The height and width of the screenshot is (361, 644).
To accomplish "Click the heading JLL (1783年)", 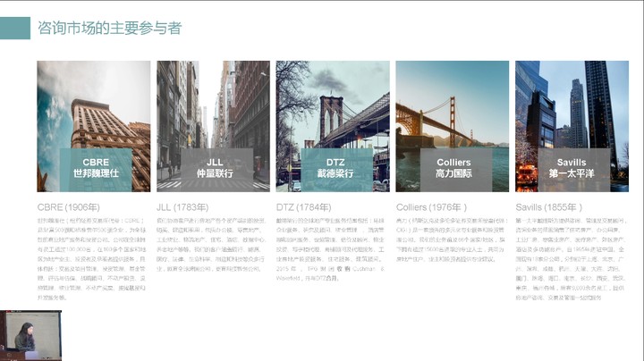I will coord(182,207).
